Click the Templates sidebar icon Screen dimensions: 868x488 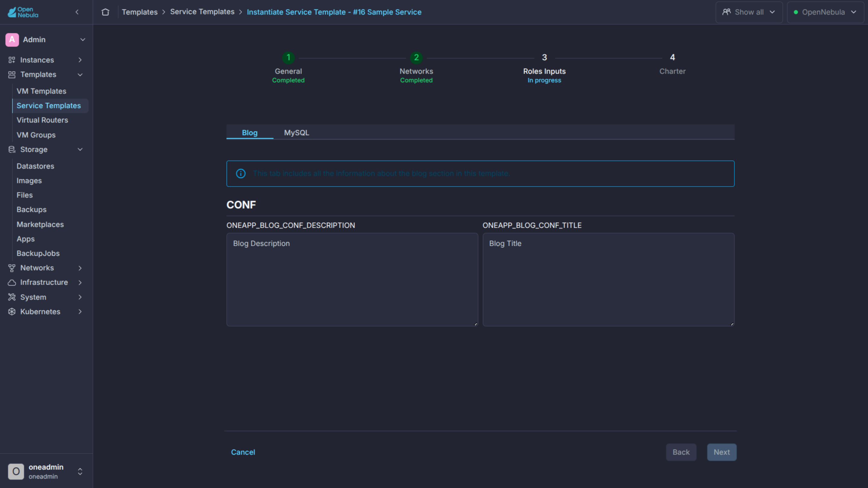(12, 74)
